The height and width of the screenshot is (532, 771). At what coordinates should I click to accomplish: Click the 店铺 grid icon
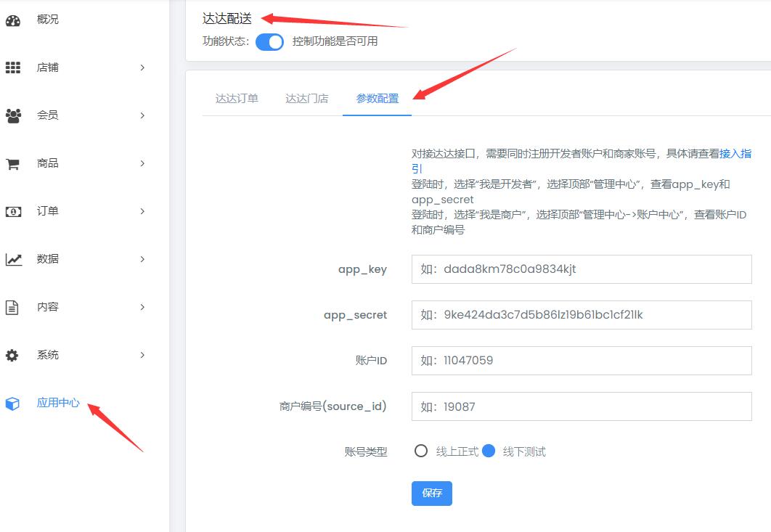[13, 67]
